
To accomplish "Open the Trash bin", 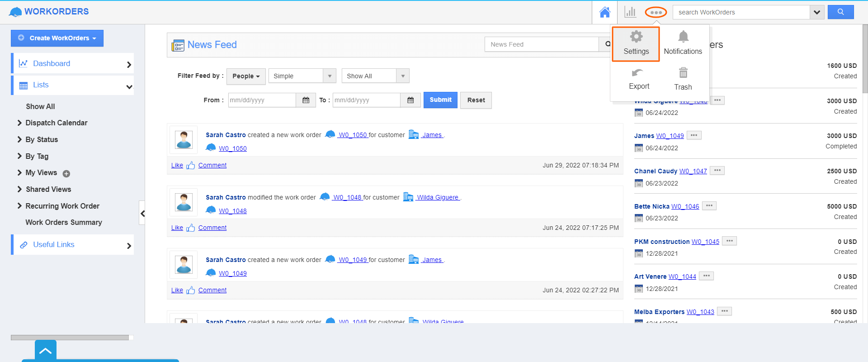I will 683,73.
